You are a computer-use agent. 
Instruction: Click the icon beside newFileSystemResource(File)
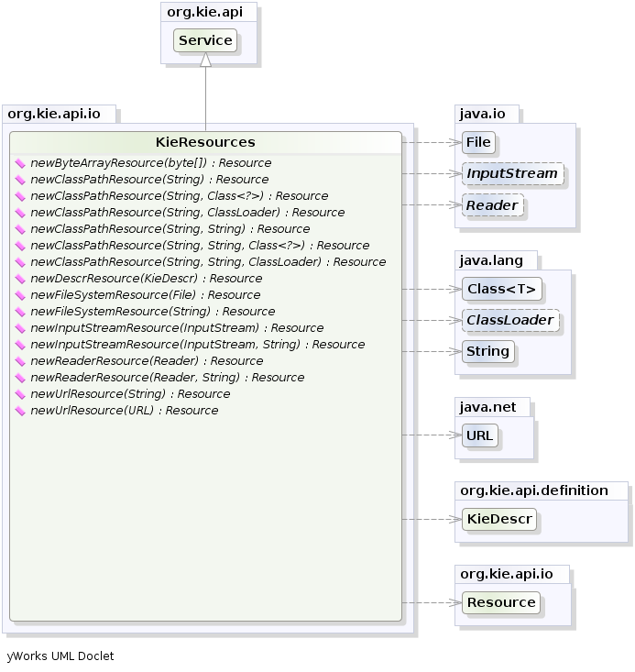pyautogui.click(x=21, y=295)
